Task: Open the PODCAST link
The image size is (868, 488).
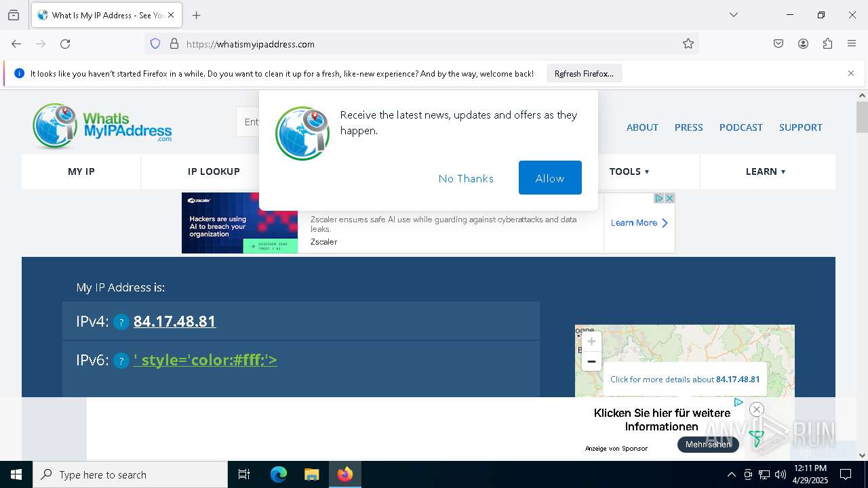Action: [x=741, y=127]
